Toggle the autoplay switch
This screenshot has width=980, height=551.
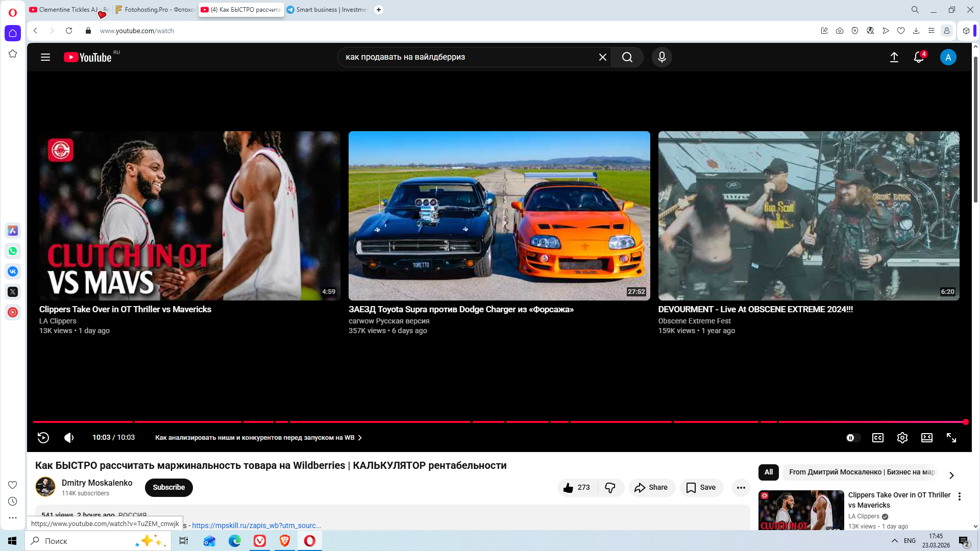852,438
